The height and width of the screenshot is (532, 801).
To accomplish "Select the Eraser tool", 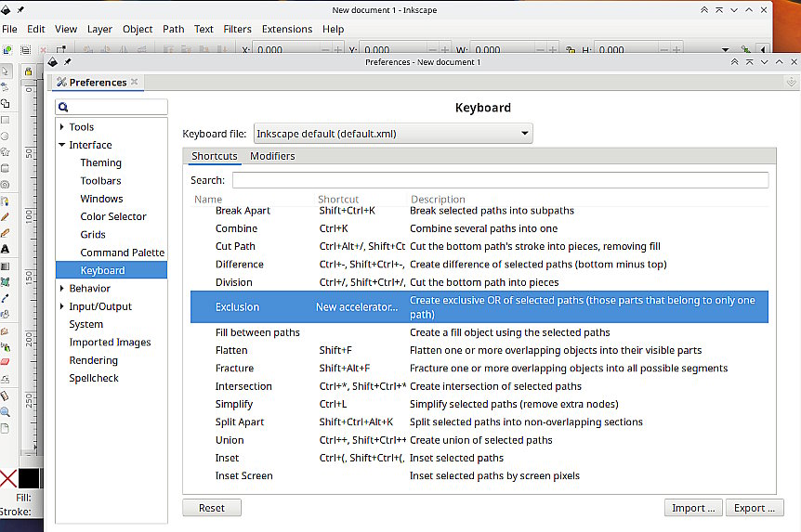I will [x=6, y=361].
